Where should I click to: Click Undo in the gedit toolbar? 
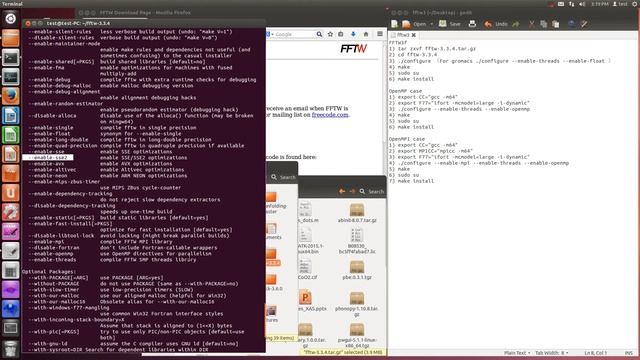pyautogui.click(x=496, y=24)
